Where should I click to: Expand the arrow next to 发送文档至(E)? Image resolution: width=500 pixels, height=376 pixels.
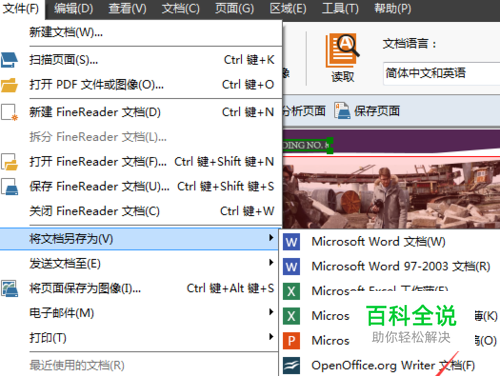click(x=271, y=263)
